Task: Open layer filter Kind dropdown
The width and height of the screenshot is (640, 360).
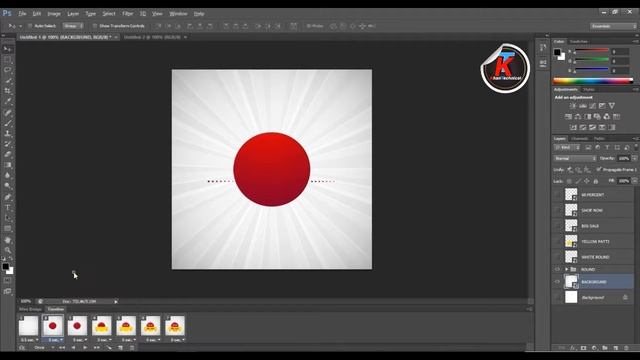Action: 567,147
